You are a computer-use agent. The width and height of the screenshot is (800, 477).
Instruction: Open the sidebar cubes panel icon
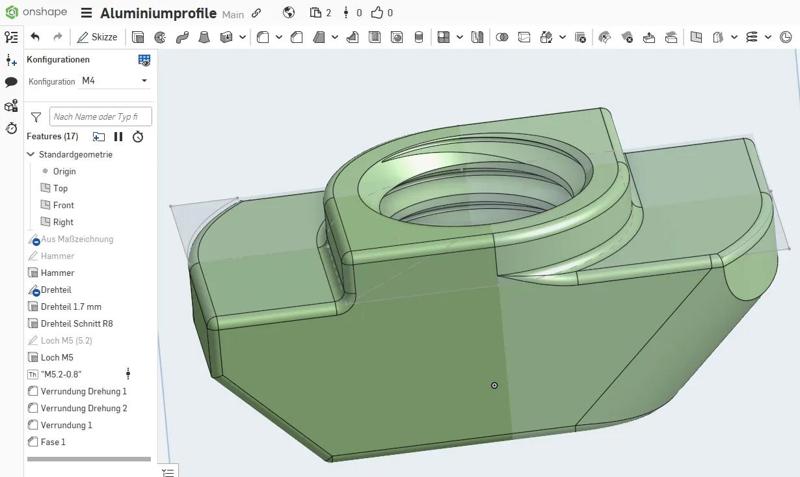tap(11, 106)
